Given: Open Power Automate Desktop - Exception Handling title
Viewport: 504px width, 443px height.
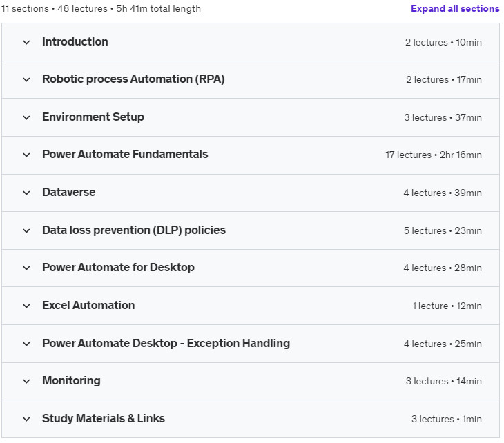Looking at the screenshot, I should click(166, 343).
